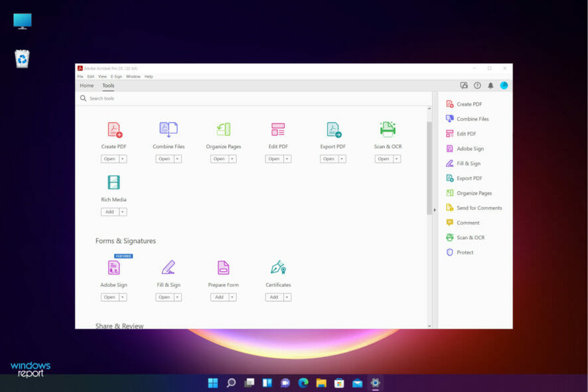Screen dimensions: 588x392
Task: Click the Search tools input field
Action: (x=254, y=98)
